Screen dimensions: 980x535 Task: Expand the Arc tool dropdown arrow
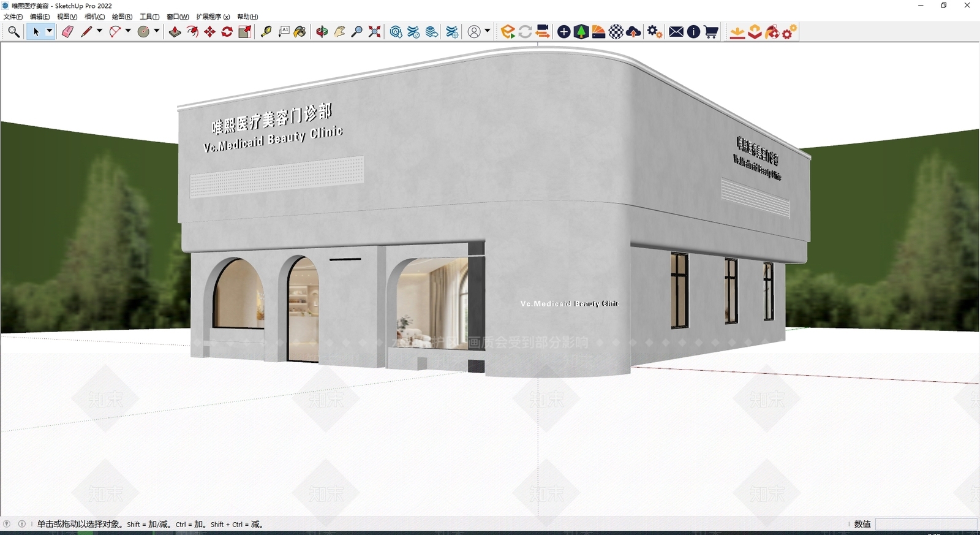pyautogui.click(x=128, y=31)
